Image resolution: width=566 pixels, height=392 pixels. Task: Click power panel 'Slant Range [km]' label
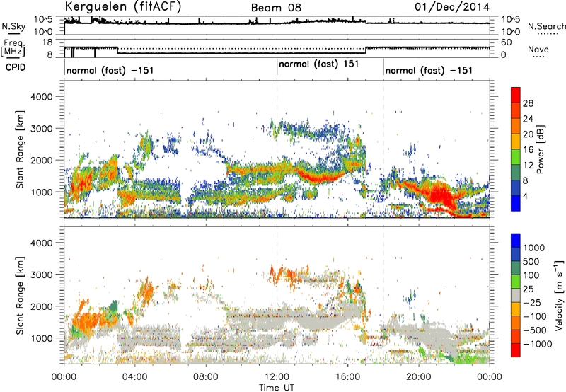(x=20, y=149)
